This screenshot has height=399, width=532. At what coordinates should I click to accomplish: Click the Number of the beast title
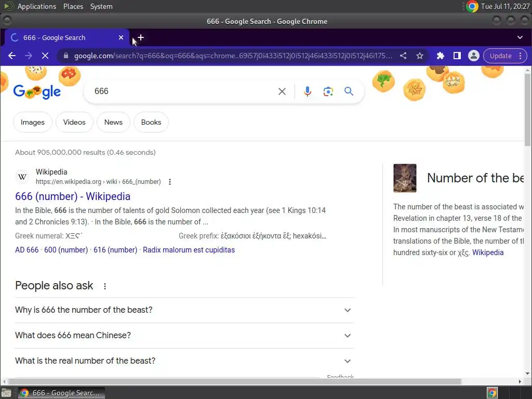[475, 178]
